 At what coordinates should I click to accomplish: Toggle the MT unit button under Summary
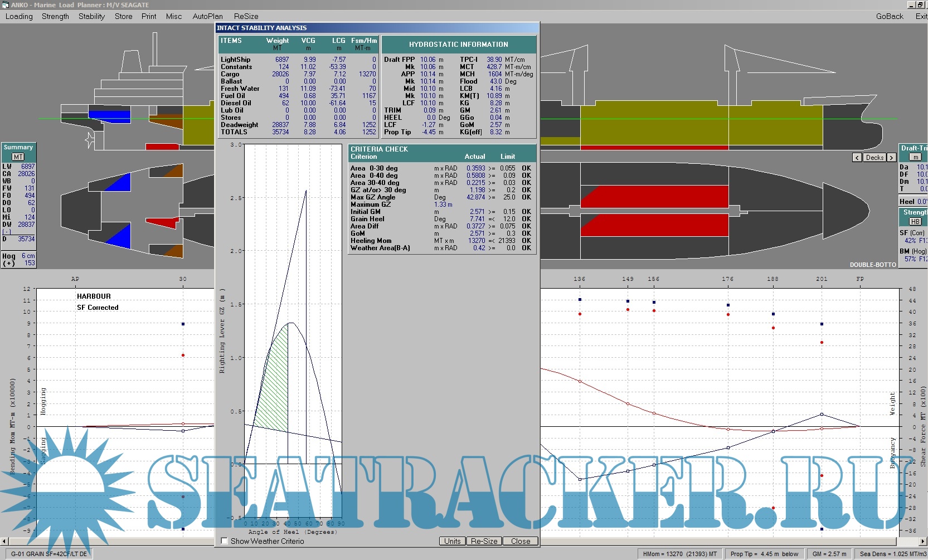18,157
